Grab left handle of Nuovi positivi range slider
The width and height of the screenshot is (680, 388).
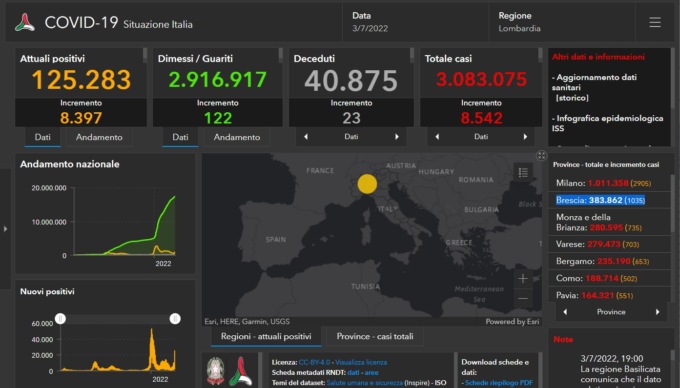tap(61, 319)
